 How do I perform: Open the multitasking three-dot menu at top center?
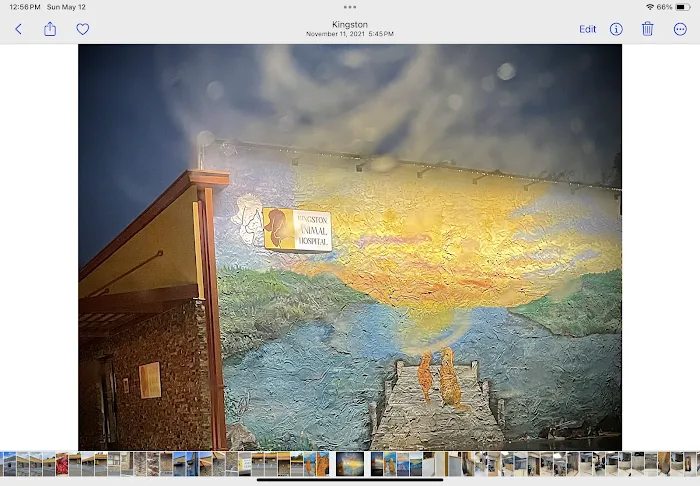tap(350, 7)
